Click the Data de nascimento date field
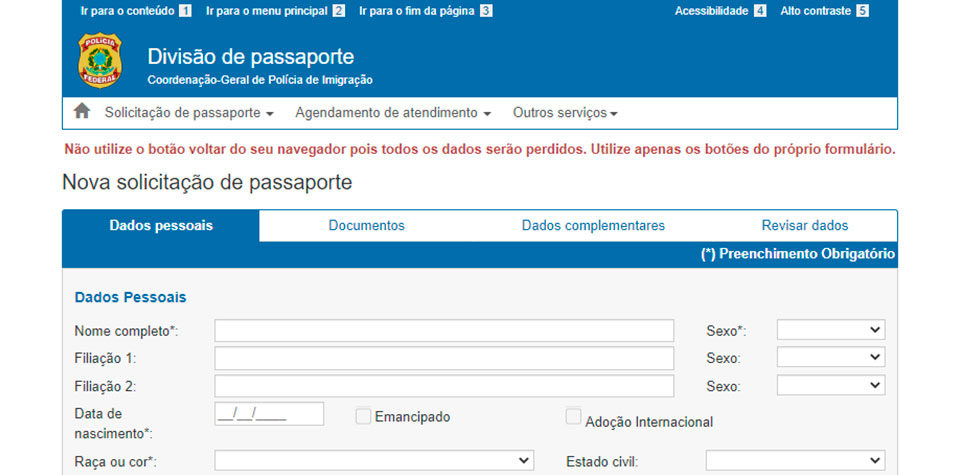This screenshot has width=960, height=475. 269,414
